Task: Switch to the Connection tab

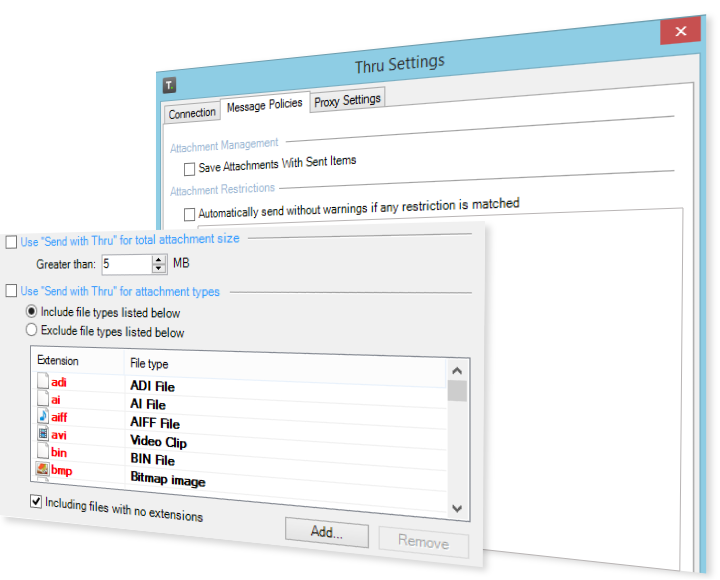Action: tap(192, 113)
